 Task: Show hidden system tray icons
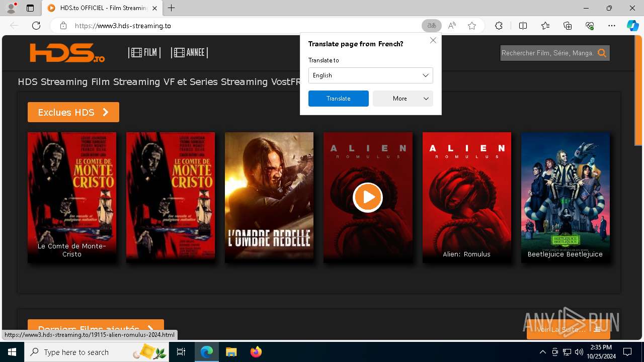542,352
